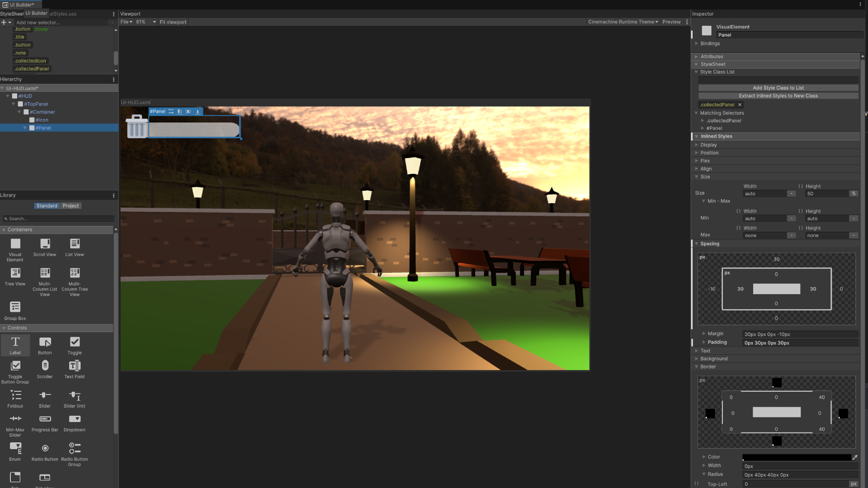Click Extract Inlined Styles to New Class
This screenshot has width=868, height=488.
coord(778,96)
